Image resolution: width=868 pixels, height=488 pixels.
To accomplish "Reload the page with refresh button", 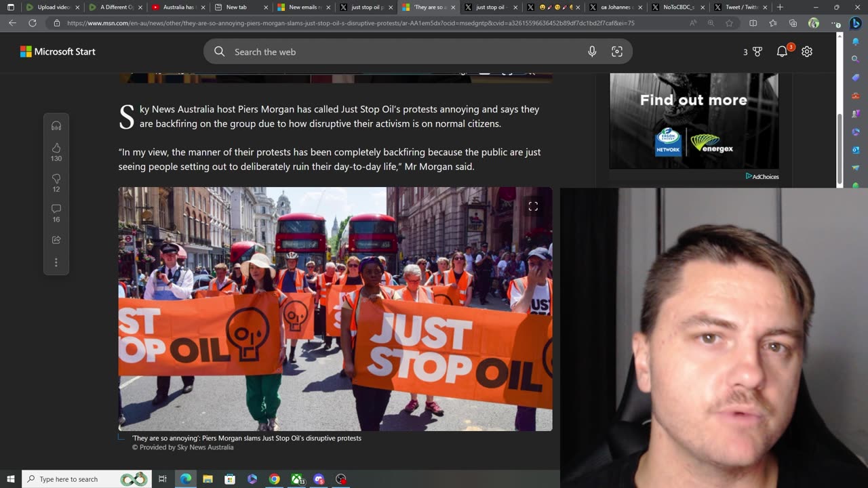I will pyautogui.click(x=32, y=22).
